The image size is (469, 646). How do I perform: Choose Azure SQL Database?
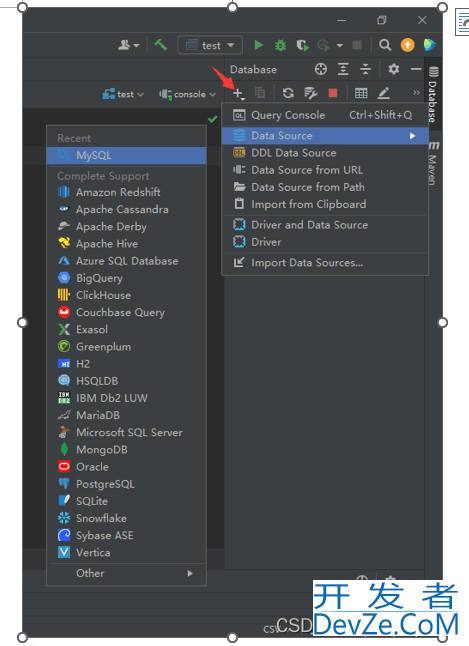pyautogui.click(x=127, y=261)
